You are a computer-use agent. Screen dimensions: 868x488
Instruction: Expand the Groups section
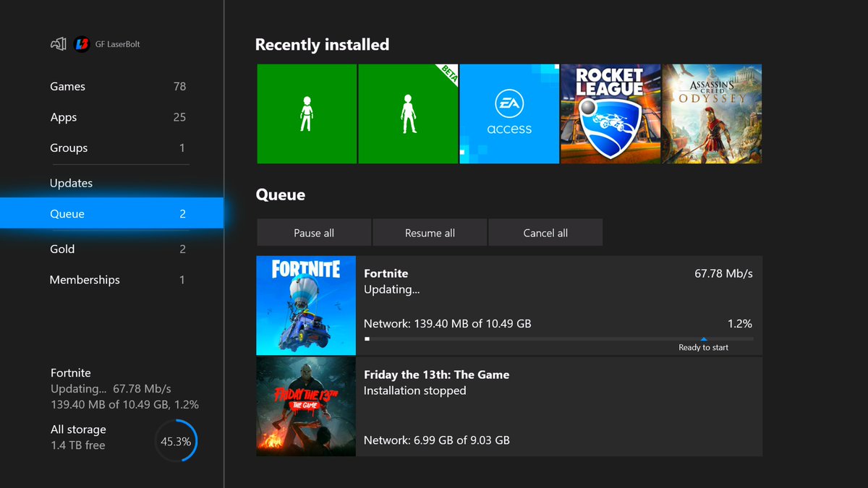69,147
